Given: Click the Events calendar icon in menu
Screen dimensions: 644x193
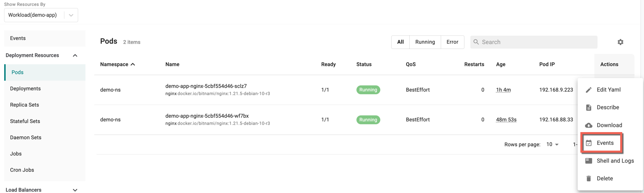Looking at the screenshot, I should 588,143.
